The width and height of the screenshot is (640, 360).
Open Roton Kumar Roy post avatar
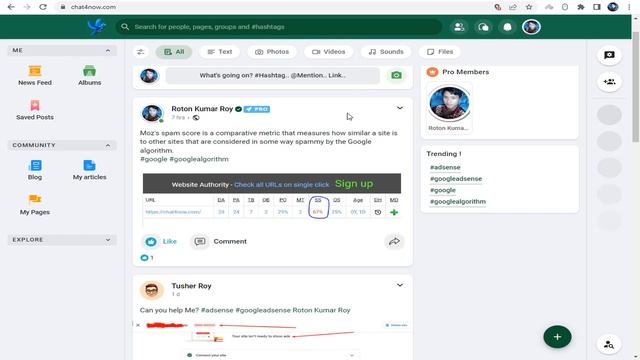(151, 113)
